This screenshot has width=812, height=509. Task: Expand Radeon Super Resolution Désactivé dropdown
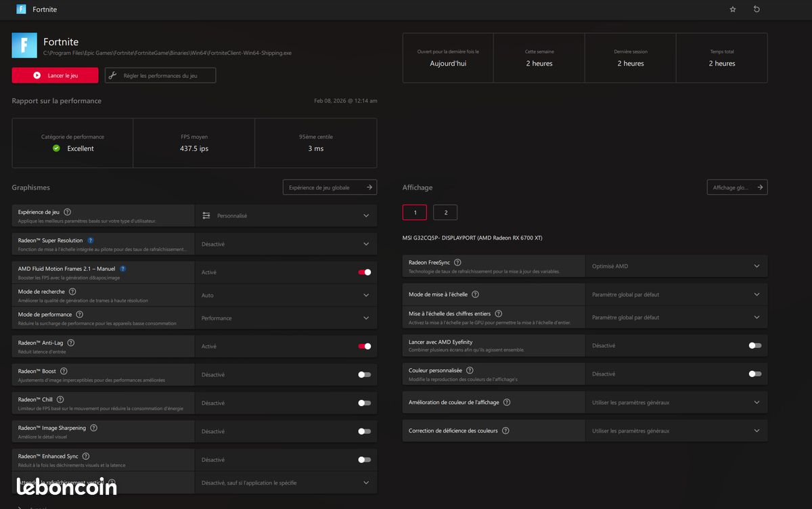tap(286, 244)
